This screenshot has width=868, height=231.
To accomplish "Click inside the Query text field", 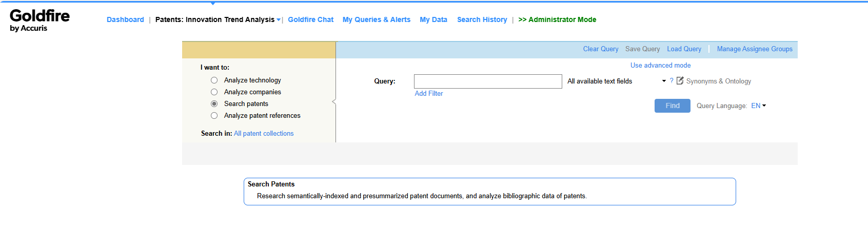I will [x=487, y=81].
